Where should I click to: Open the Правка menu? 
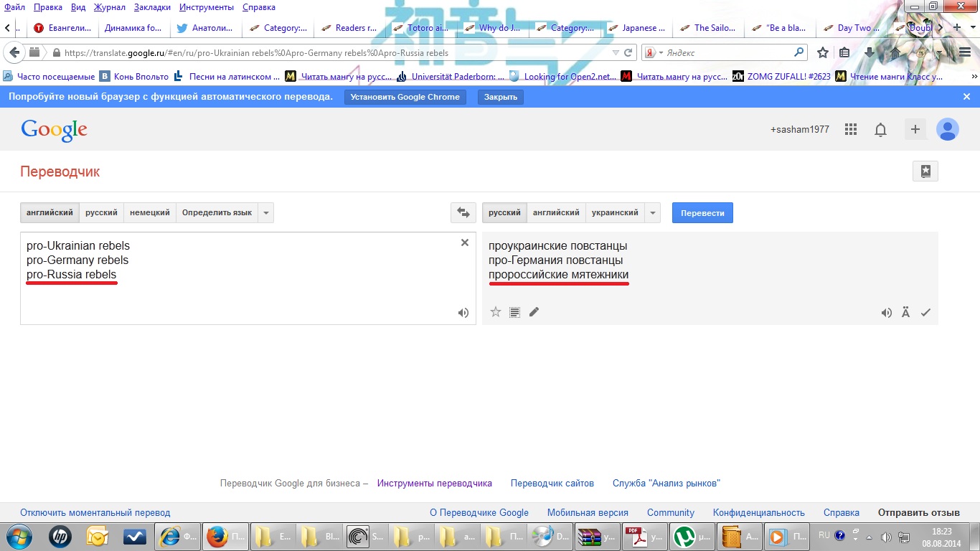pyautogui.click(x=47, y=7)
